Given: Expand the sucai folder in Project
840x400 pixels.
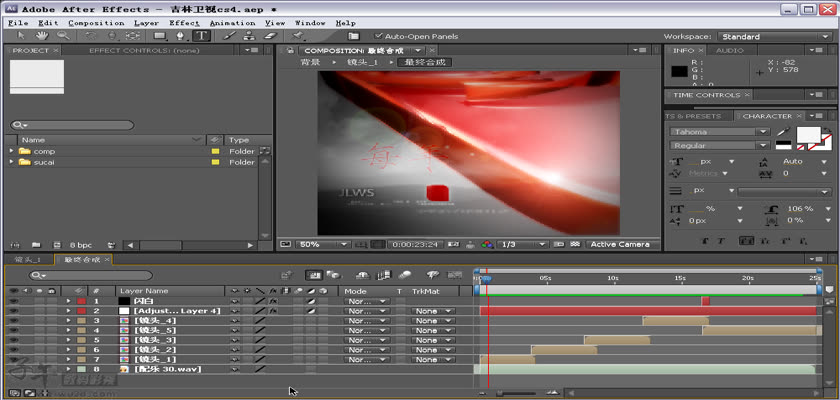Looking at the screenshot, I should [x=12, y=162].
